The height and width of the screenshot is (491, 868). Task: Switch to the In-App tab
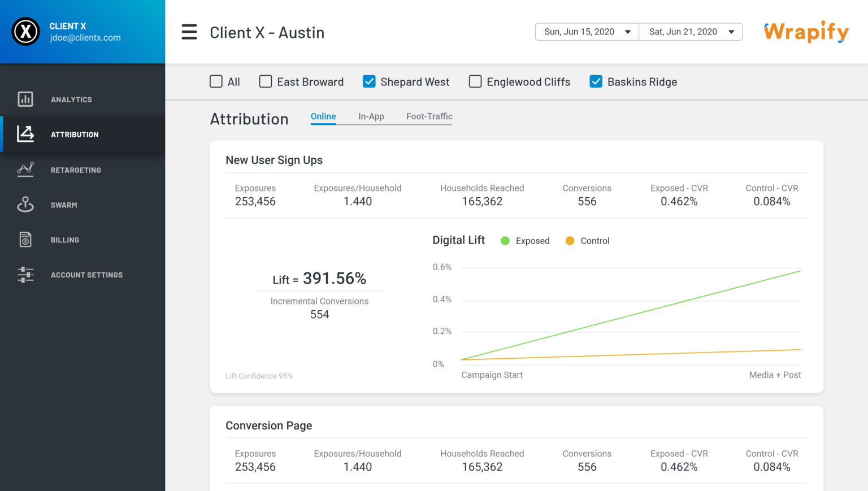click(x=371, y=116)
